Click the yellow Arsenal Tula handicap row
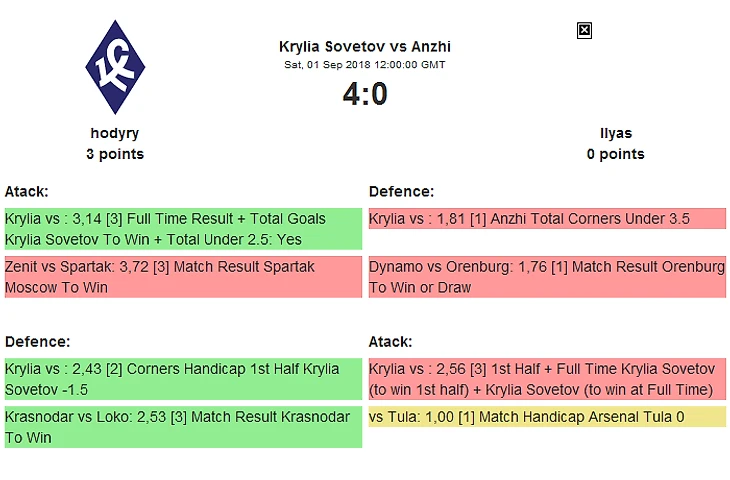This screenshot has width=730, height=480. (x=547, y=417)
